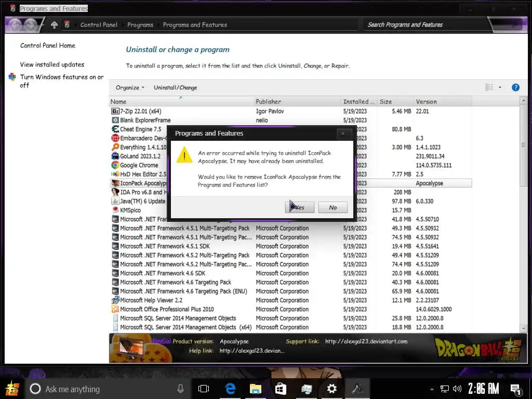This screenshot has width=532, height=399.
Task: Click the KMSpico red icon
Action: point(115,210)
